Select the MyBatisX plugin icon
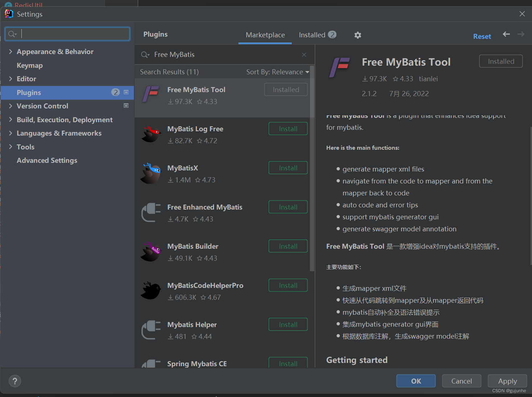The height and width of the screenshot is (397, 532). [x=151, y=173]
